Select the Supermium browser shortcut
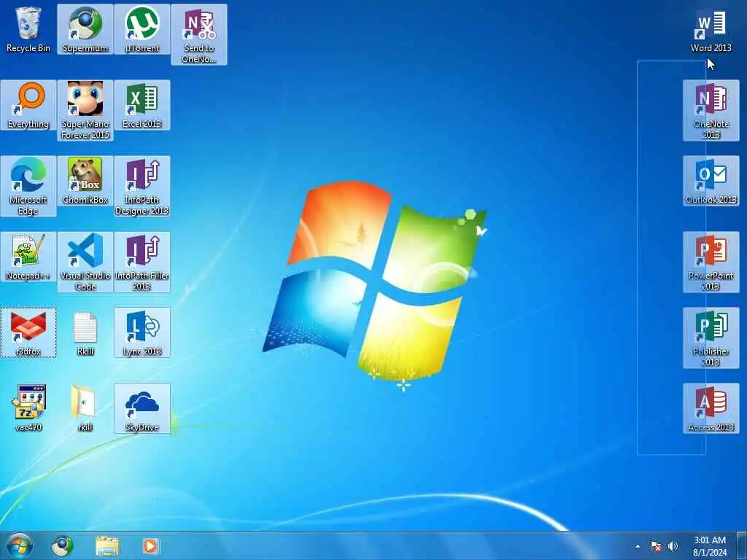This screenshot has width=747, height=560. pyautogui.click(x=85, y=29)
